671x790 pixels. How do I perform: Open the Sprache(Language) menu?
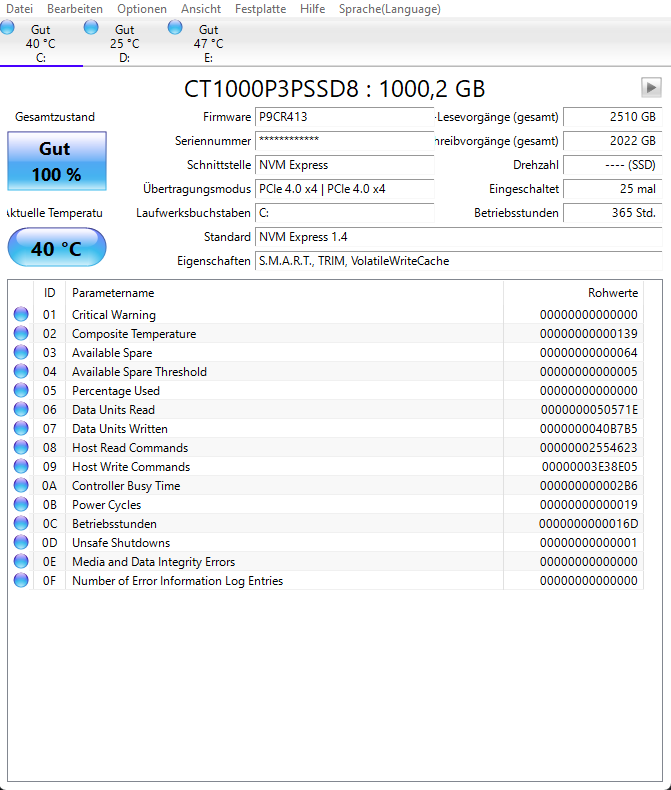(389, 9)
